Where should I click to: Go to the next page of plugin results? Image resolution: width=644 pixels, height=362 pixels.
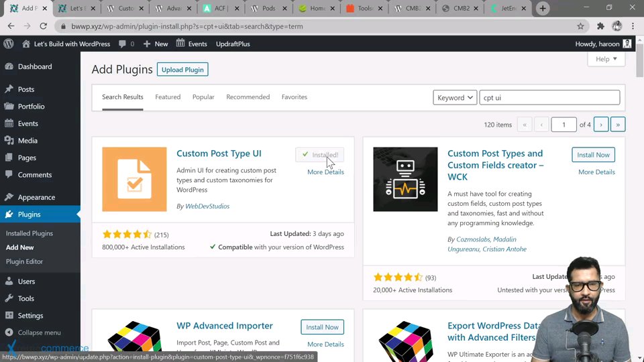601,125
